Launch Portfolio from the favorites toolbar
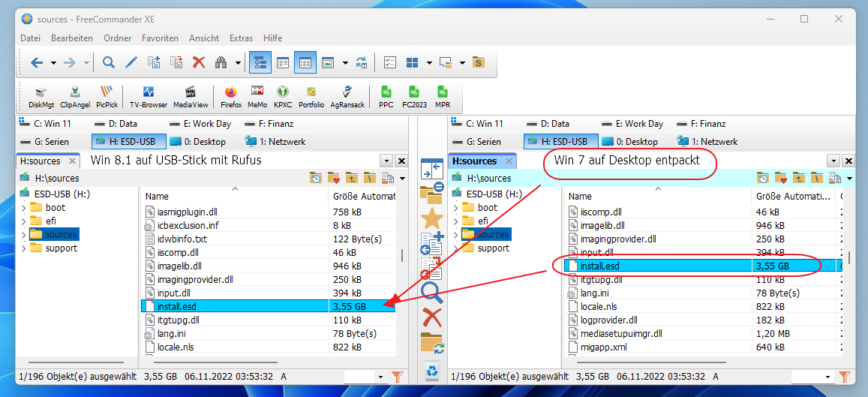 [x=311, y=98]
